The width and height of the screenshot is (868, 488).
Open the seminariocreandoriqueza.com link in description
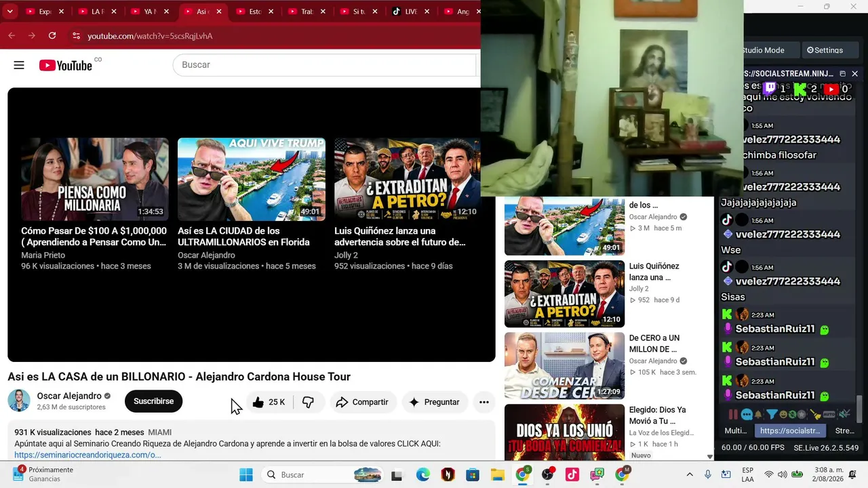[x=87, y=455]
